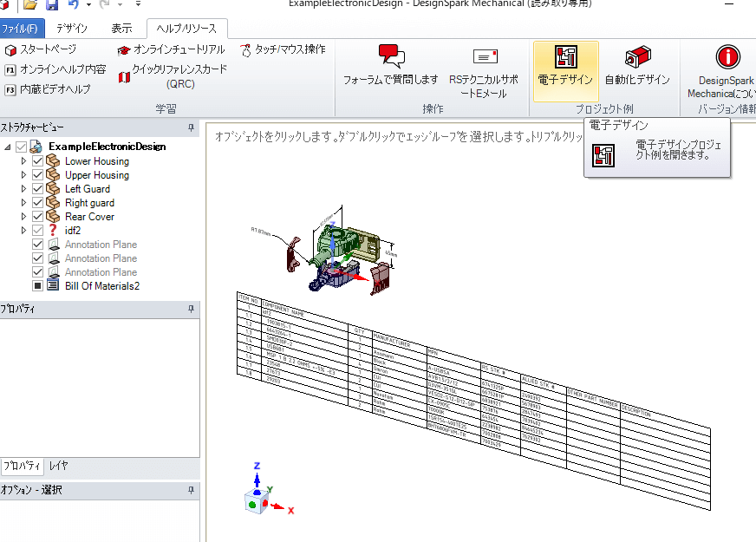Select the Upper Housing tree label

click(x=97, y=175)
